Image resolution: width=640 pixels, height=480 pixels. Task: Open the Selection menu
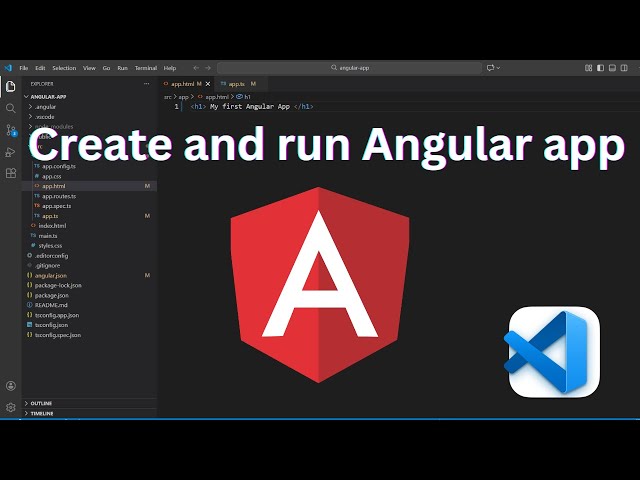click(x=64, y=68)
